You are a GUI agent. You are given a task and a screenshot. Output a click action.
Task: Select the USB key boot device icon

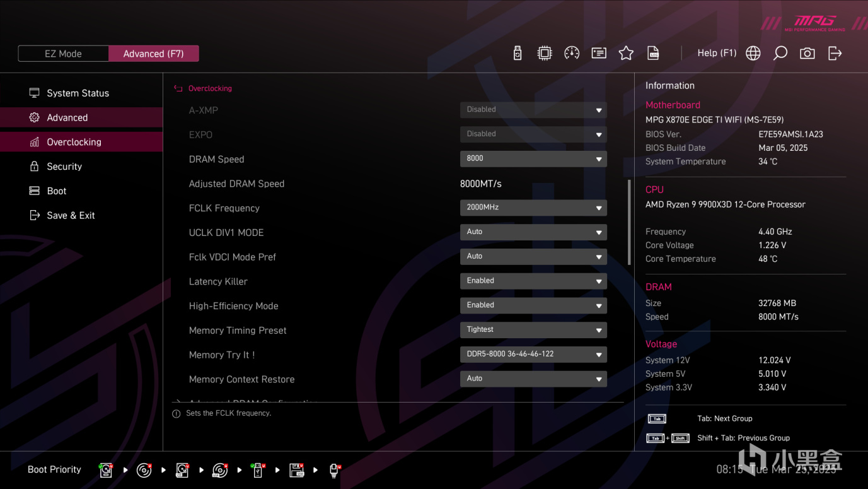(x=258, y=470)
